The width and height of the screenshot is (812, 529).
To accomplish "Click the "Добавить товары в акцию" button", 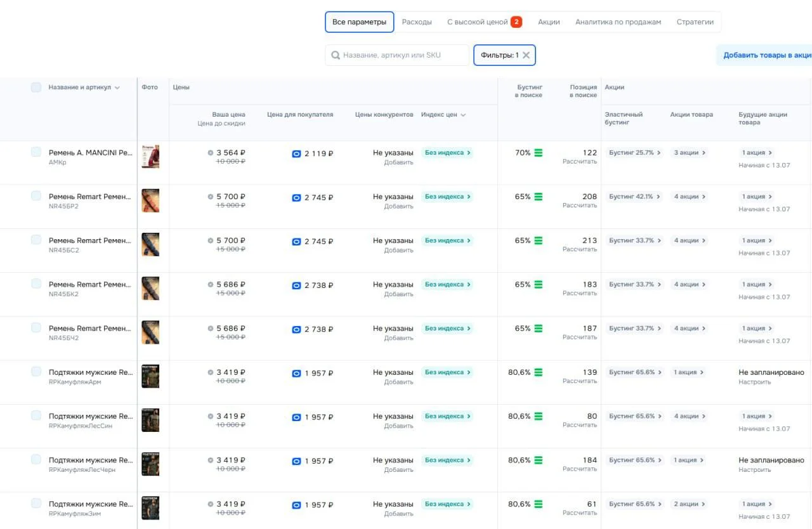I will click(764, 55).
